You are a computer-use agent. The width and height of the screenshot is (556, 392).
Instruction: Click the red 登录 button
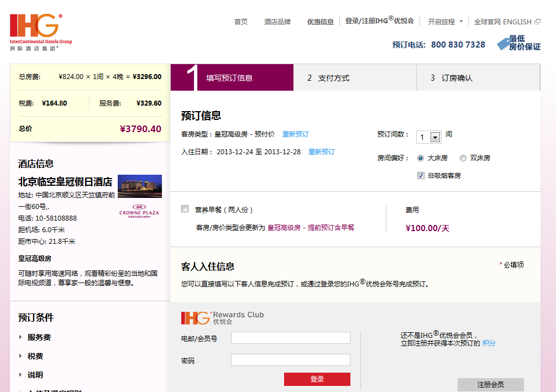tap(317, 379)
